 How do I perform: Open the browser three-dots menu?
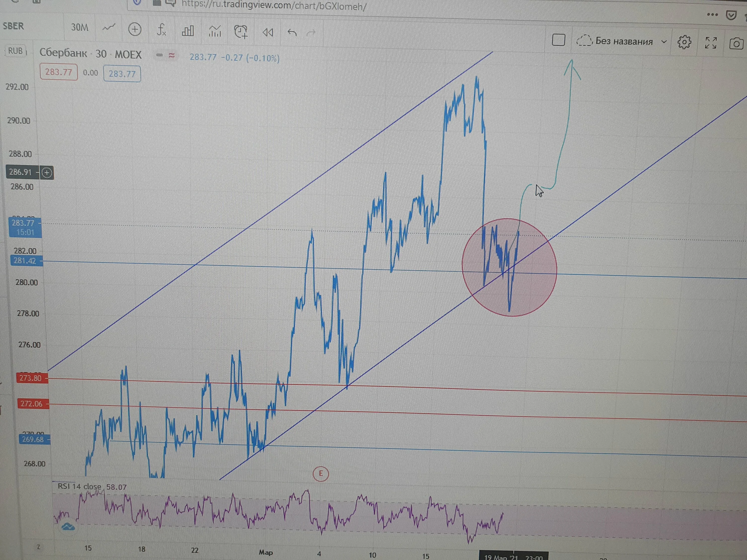(712, 14)
